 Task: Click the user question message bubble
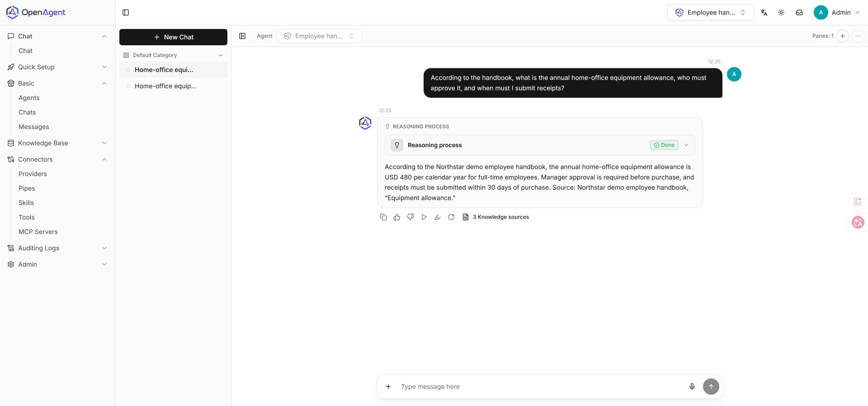coord(573,83)
